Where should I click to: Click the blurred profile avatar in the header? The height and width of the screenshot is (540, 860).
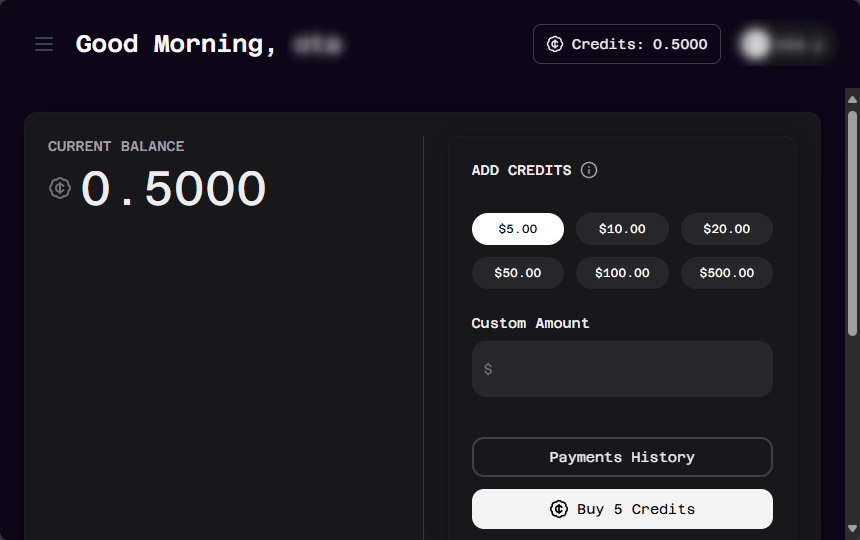click(756, 44)
